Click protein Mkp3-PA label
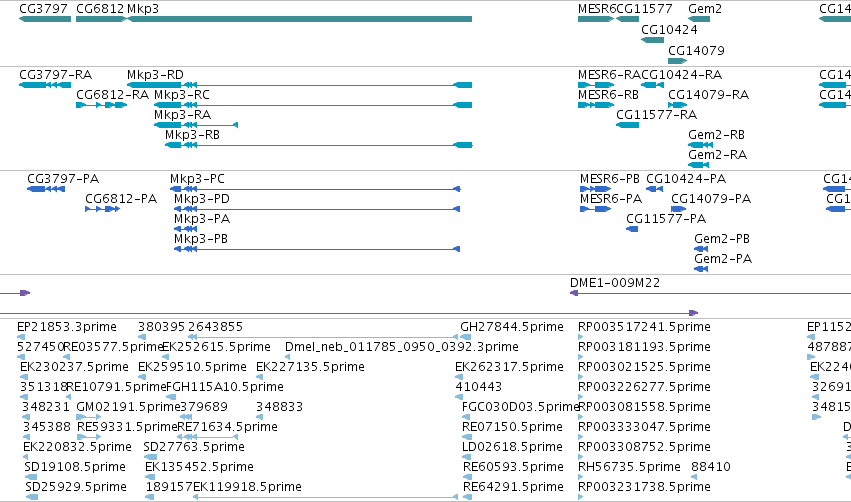Screen dimensions: 851x502 [202, 219]
